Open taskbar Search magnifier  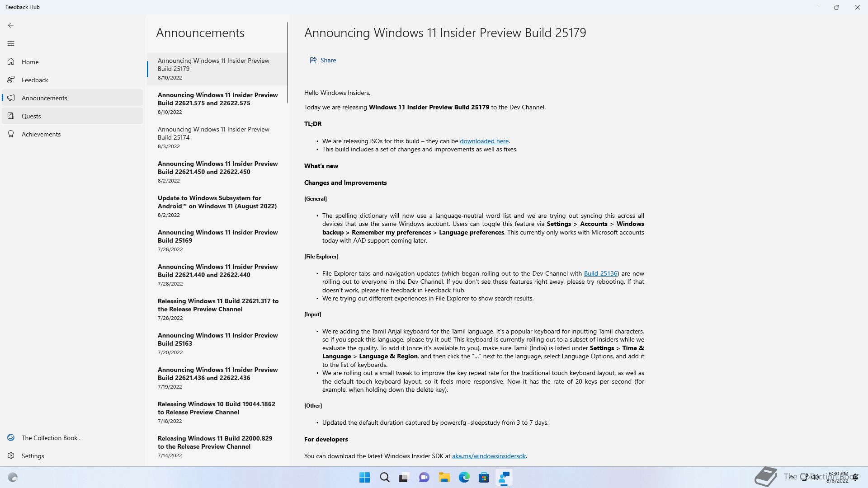[384, 477]
